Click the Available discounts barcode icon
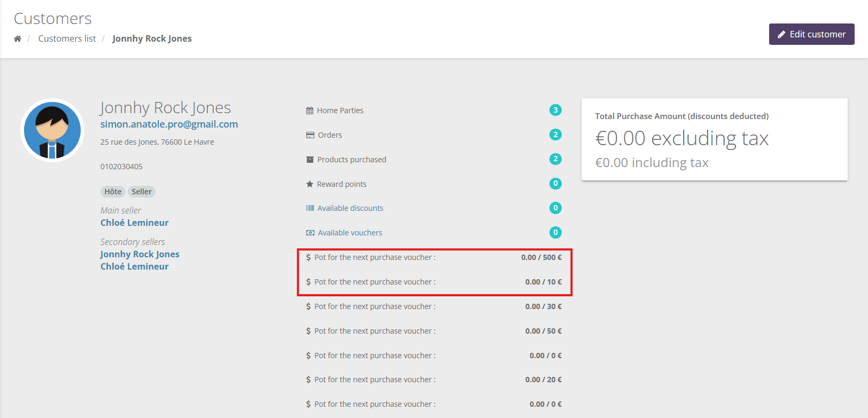This screenshot has height=418, width=868. click(x=310, y=208)
